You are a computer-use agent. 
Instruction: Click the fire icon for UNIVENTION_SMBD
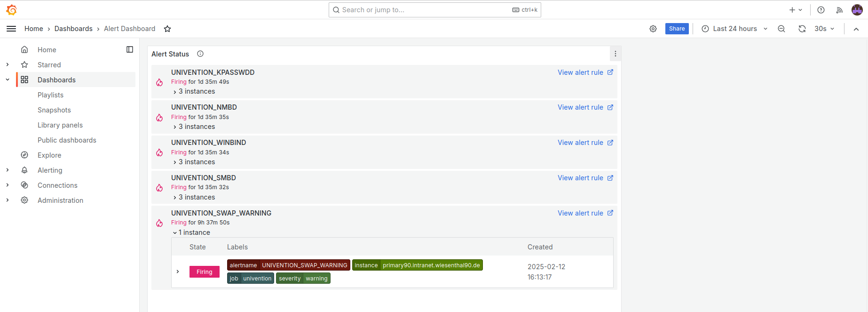click(x=159, y=188)
